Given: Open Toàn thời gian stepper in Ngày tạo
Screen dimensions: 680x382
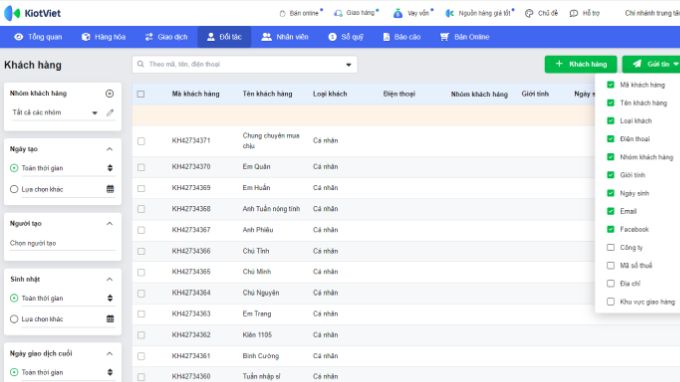Looking at the screenshot, I should (x=110, y=168).
